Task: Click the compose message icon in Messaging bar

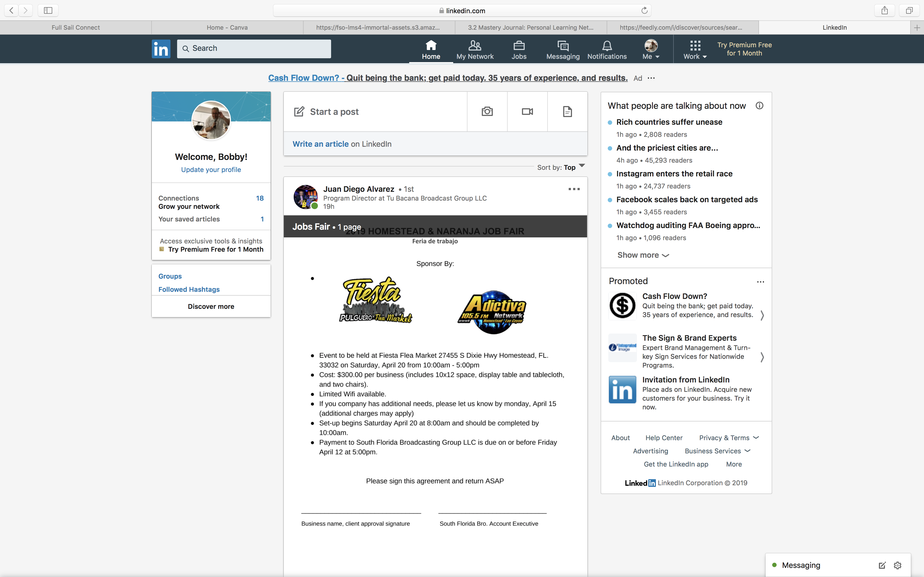Action: pos(882,565)
